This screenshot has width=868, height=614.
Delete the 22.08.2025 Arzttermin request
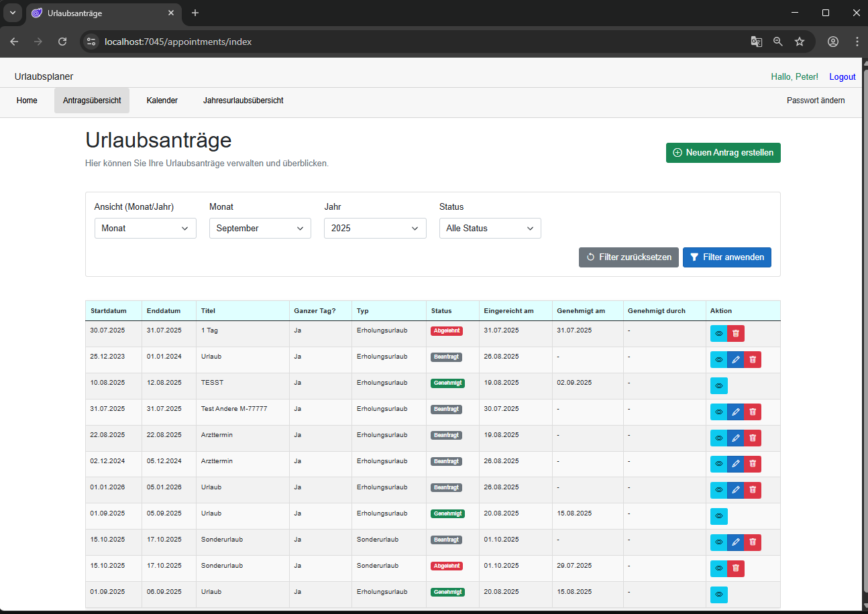753,438
